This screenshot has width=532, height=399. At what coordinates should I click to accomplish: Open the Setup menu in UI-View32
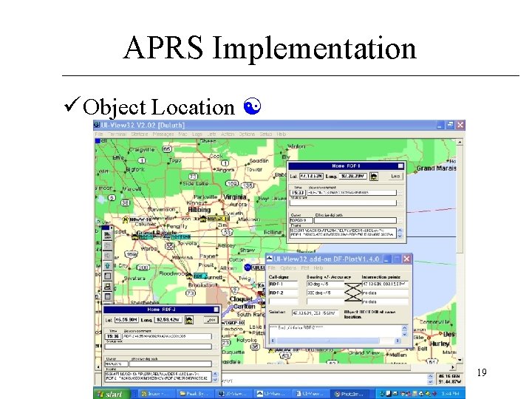[266, 134]
